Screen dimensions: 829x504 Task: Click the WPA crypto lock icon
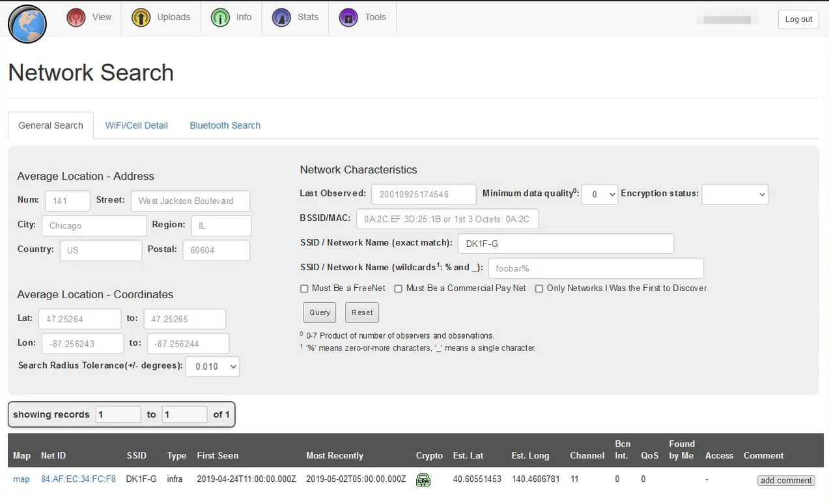[423, 480]
